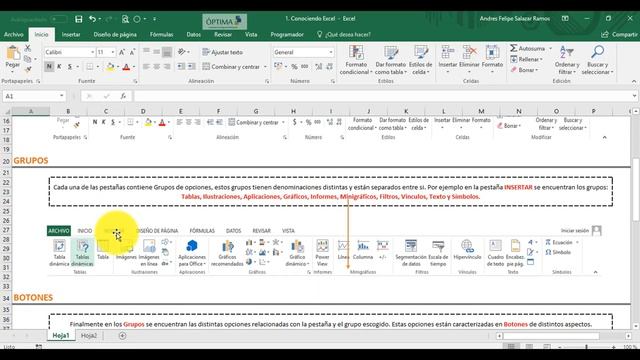Open Borrar clear dropdown
The width and height of the screenshot is (640, 360).
tap(524, 70)
